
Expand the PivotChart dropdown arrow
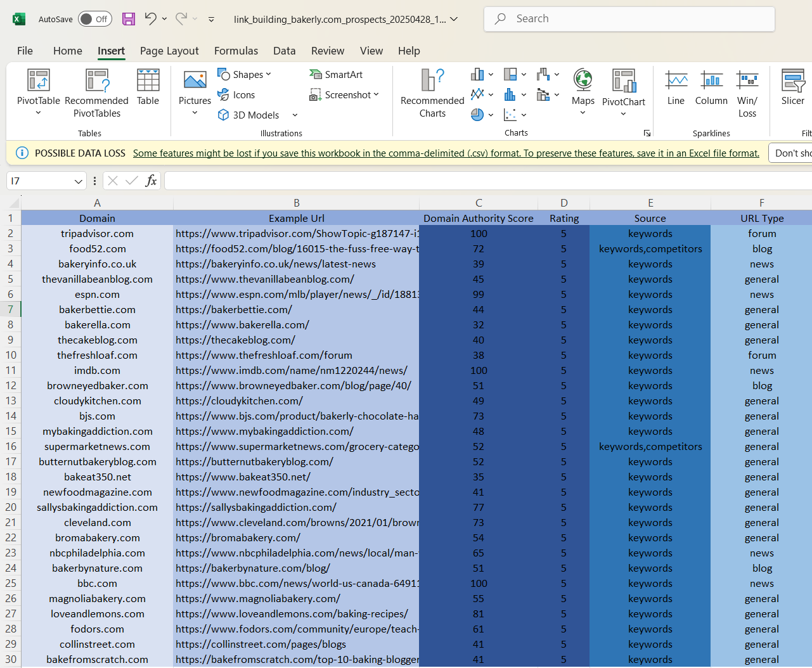click(x=623, y=114)
